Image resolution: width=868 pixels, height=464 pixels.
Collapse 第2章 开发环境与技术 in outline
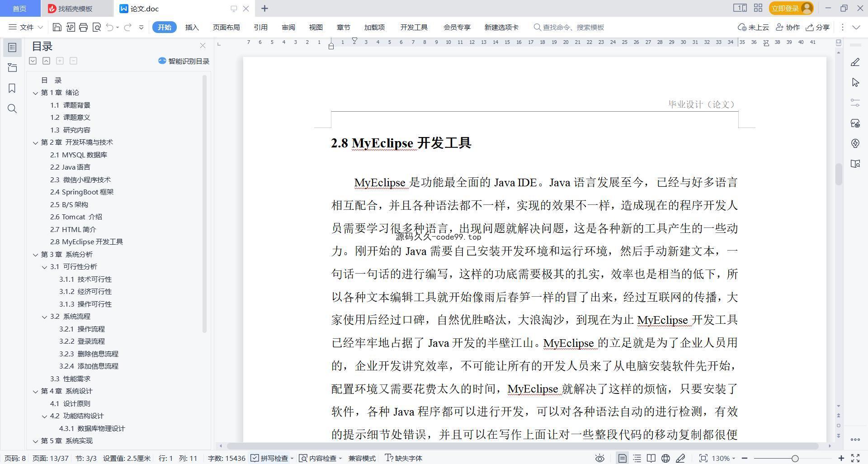click(x=35, y=142)
